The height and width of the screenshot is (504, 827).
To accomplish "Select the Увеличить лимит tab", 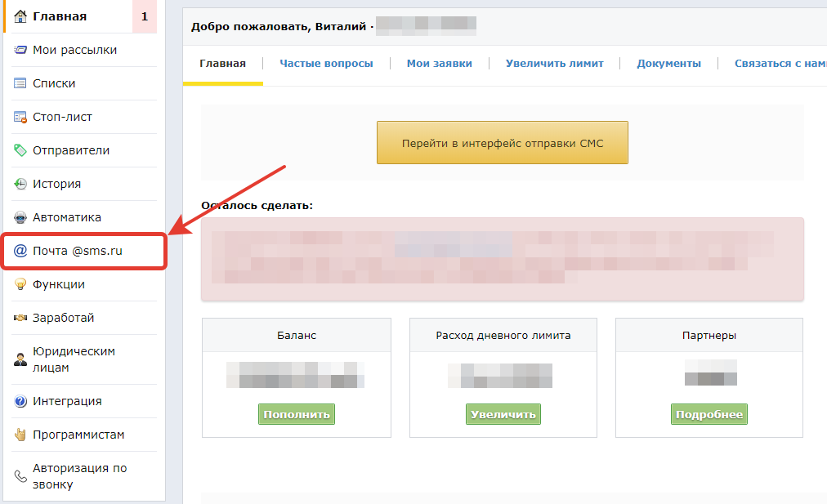I will point(554,64).
